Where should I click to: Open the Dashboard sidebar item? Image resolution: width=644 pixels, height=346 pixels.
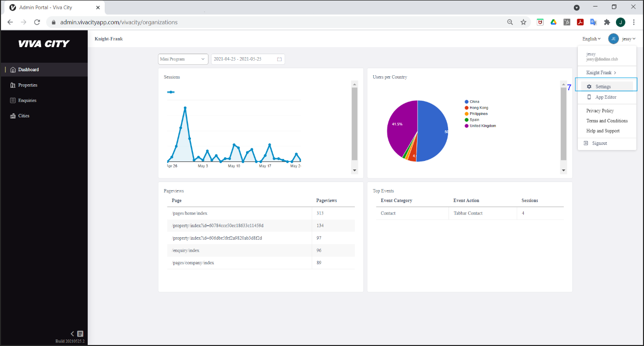pos(44,70)
